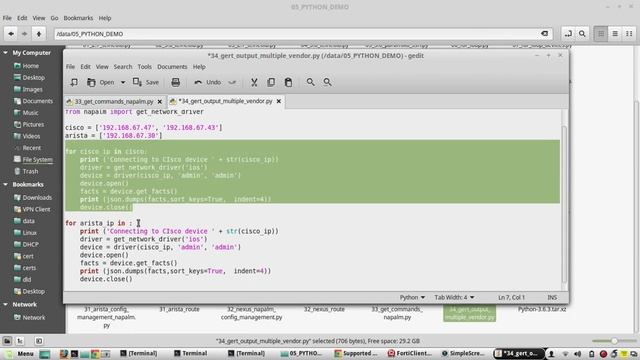Undo the last edit in gedit
This screenshot has height=360, width=640.
tap(208, 82)
